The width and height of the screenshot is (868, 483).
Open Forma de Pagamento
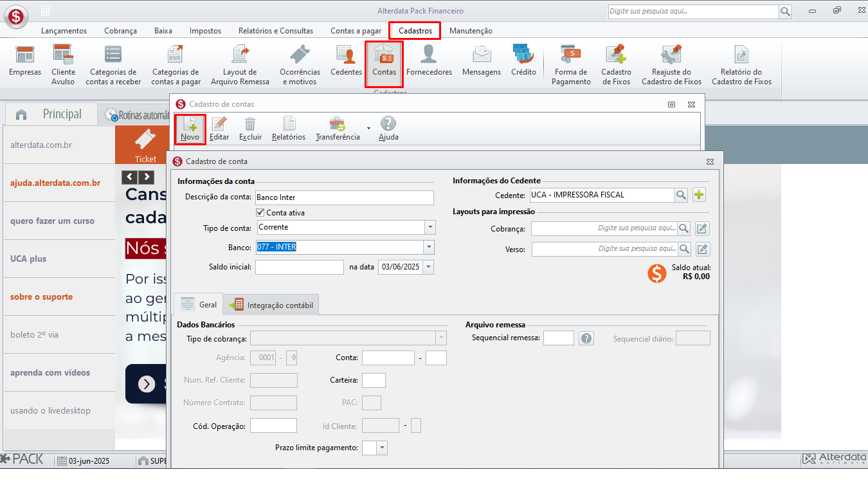coord(571,64)
